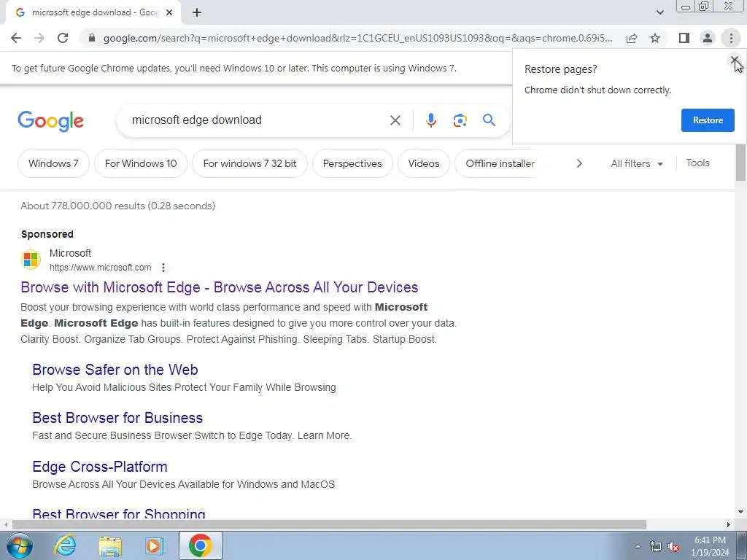This screenshot has height=560, width=747.
Task: Open Windows Media Player from taskbar
Action: coord(154,545)
